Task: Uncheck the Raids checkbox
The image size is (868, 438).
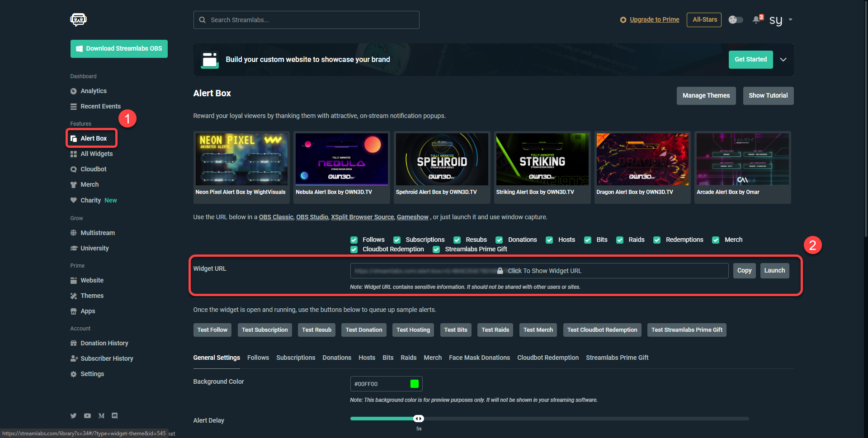Action: [x=620, y=240]
